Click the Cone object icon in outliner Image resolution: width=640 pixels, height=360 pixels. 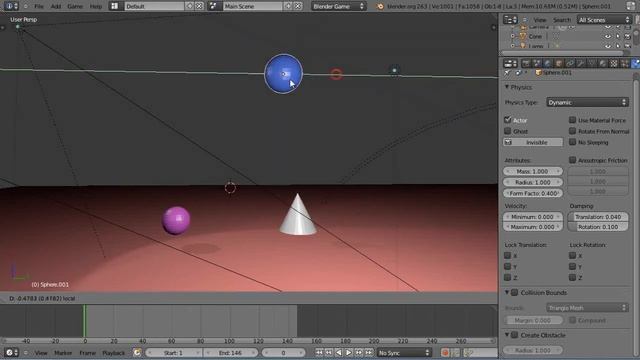[x=522, y=36]
